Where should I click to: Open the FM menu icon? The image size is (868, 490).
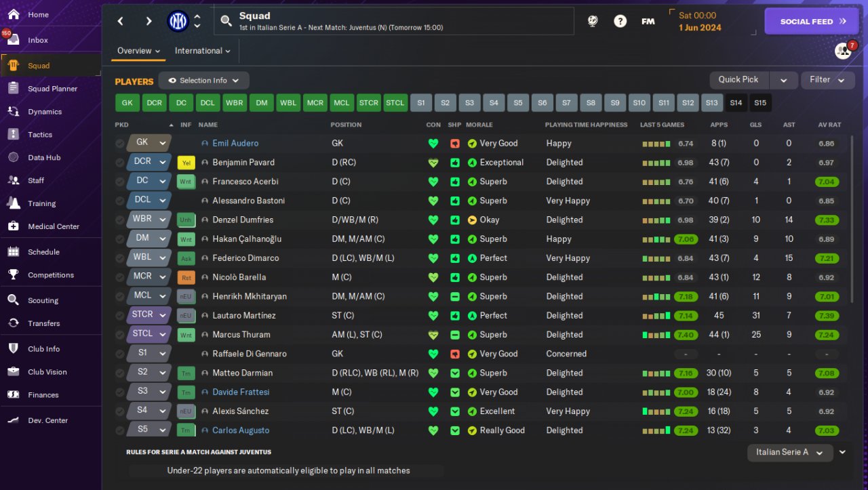[648, 21]
